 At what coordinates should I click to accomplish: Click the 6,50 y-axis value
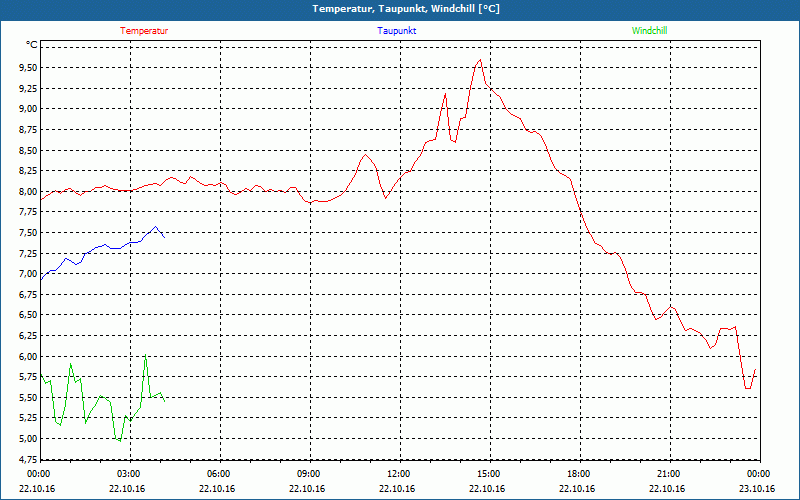point(28,315)
